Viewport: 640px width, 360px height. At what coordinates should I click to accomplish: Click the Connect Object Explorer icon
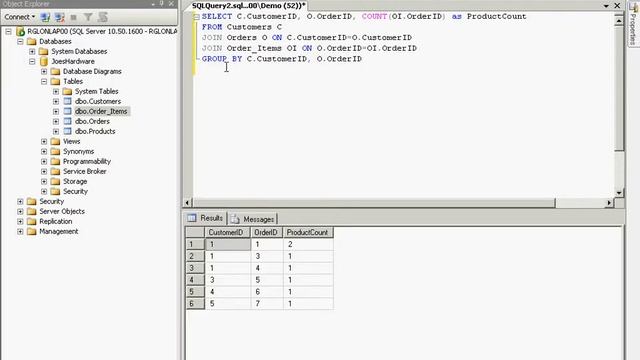click(x=45, y=17)
